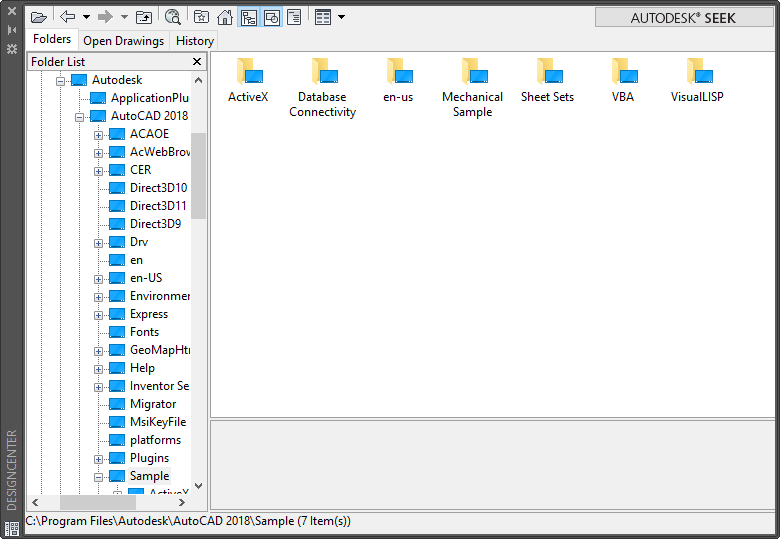
Task: Collapse the AutoCAD 2018 tree node
Action: [x=80, y=116]
